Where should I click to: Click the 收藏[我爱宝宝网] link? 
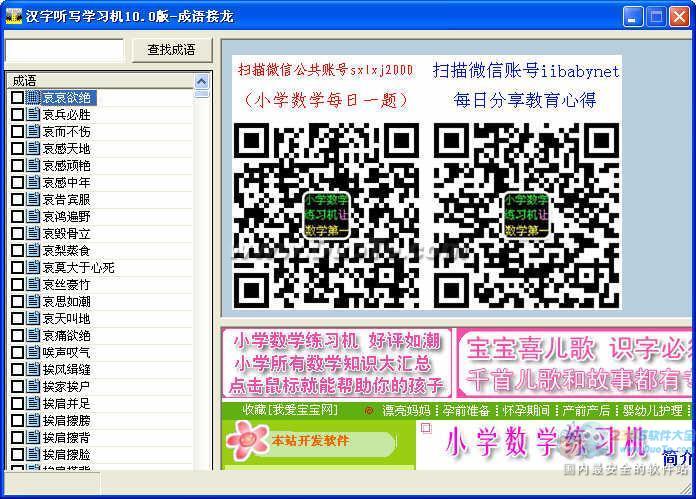pyautogui.click(x=290, y=411)
